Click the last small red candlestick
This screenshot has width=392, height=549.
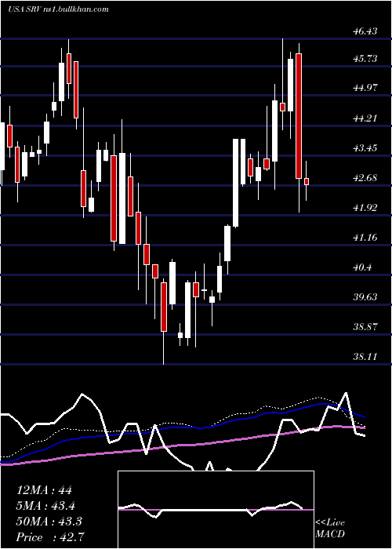tap(307, 181)
